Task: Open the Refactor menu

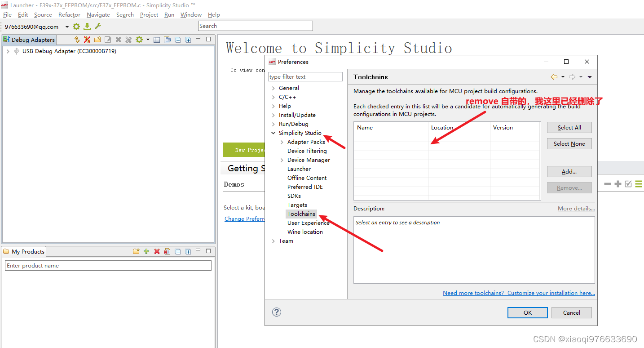Action: 69,15
